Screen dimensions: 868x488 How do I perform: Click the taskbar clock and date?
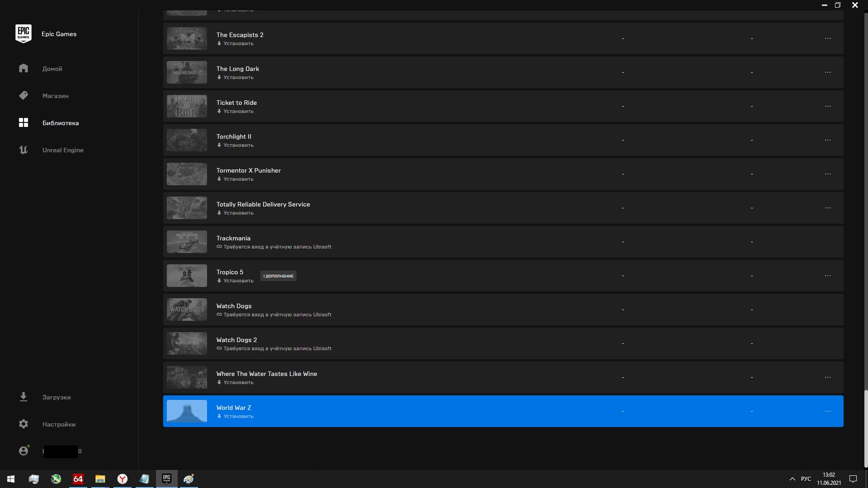[x=829, y=479]
